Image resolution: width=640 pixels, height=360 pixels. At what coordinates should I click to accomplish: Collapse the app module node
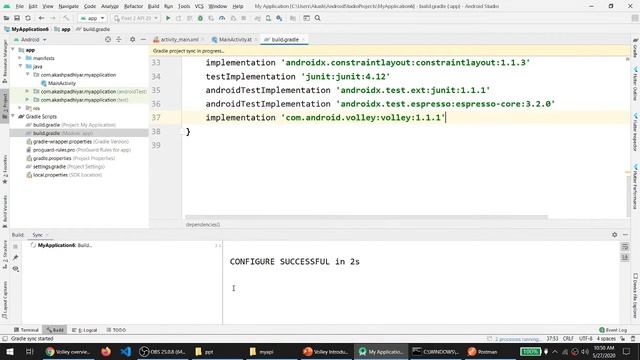click(13, 50)
